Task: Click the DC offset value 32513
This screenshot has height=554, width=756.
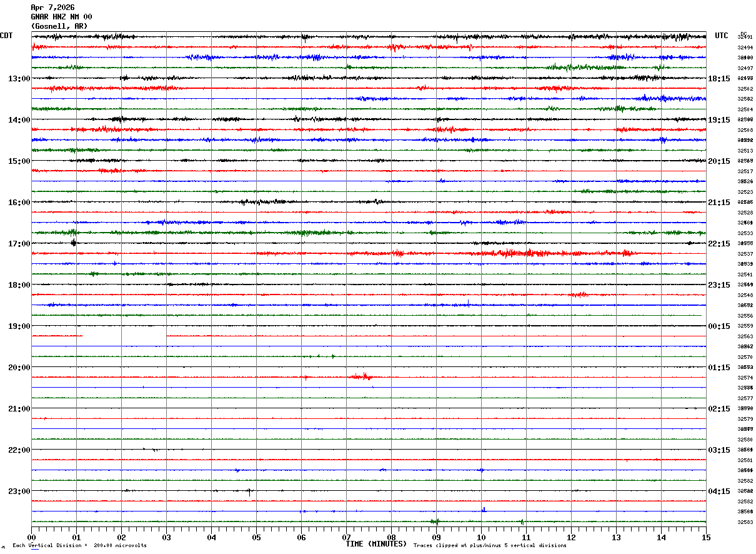Action: tap(745, 151)
